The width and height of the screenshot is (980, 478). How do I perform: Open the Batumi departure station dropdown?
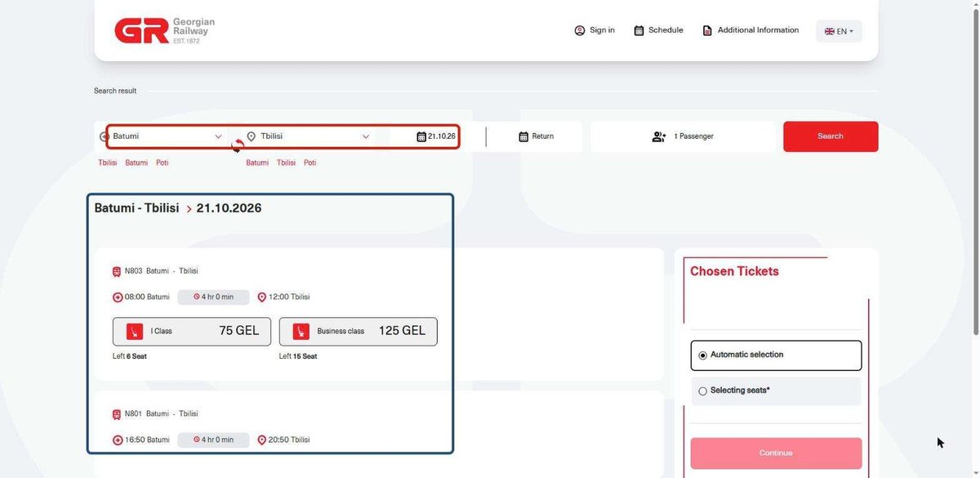[167, 136]
